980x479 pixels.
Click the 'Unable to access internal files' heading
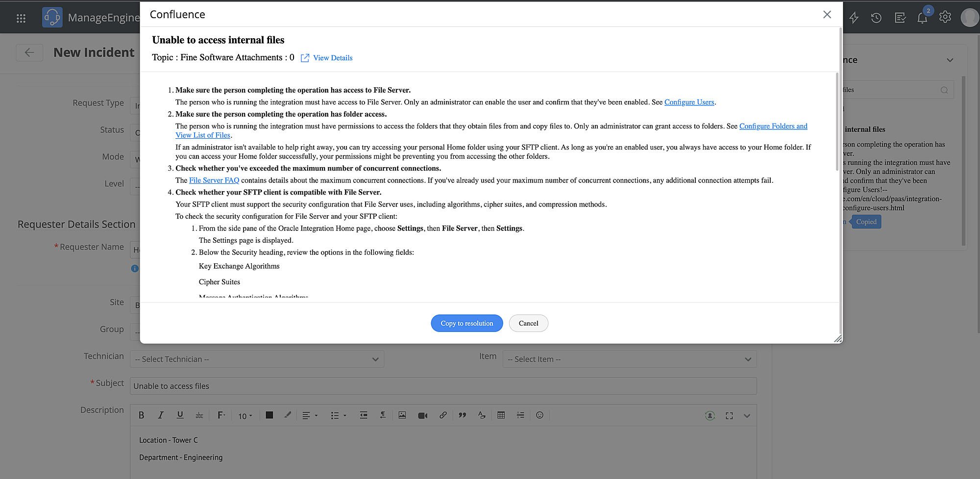218,40
